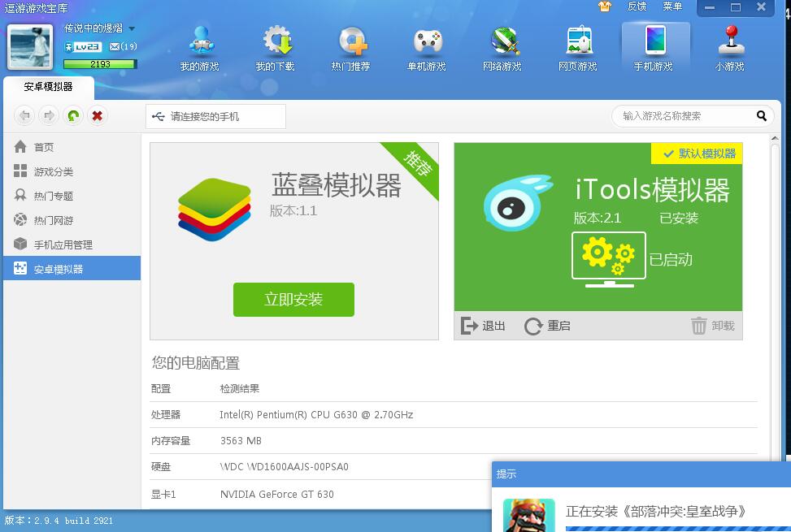
Task: Click the user avatar picture
Action: click(x=30, y=47)
